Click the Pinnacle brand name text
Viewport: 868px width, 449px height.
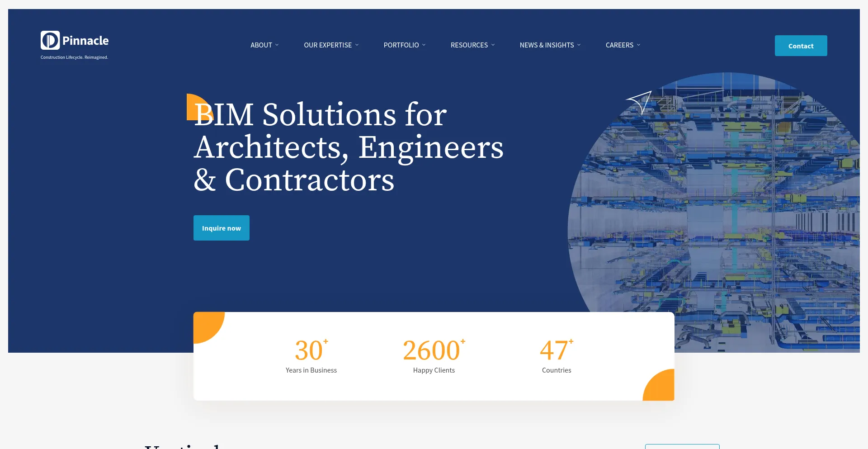(85, 41)
